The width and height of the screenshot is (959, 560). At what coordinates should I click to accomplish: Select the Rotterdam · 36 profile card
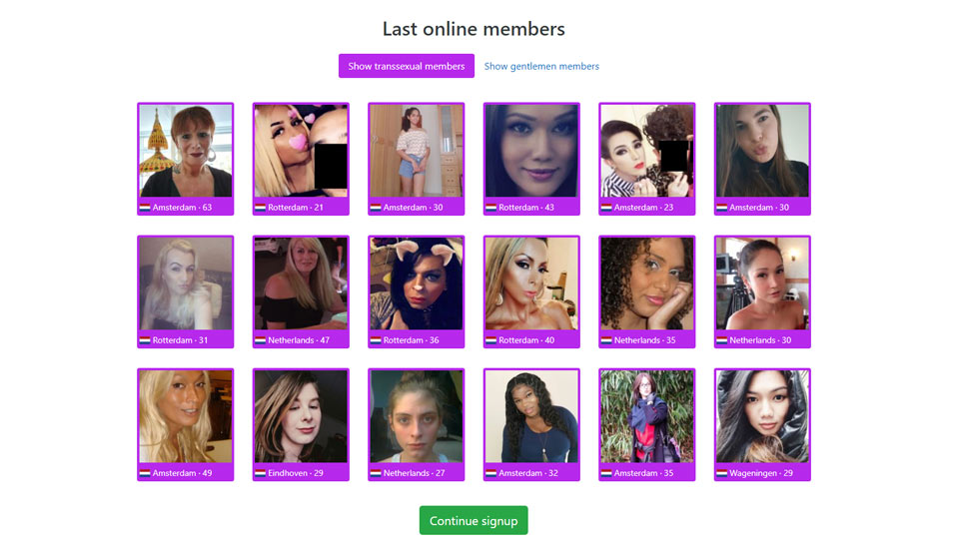point(416,291)
